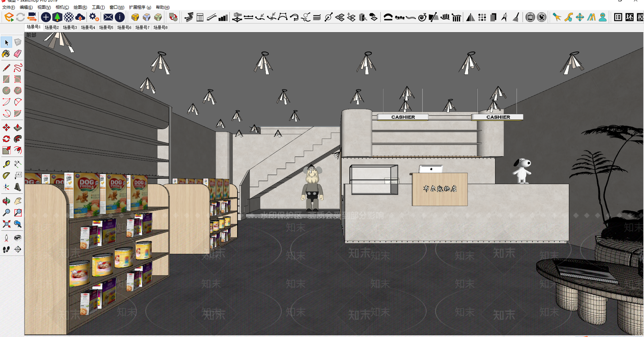Screen dimensions: 644x337
Task: Switch to scene tab 场景号5
Action: [x=106, y=27]
